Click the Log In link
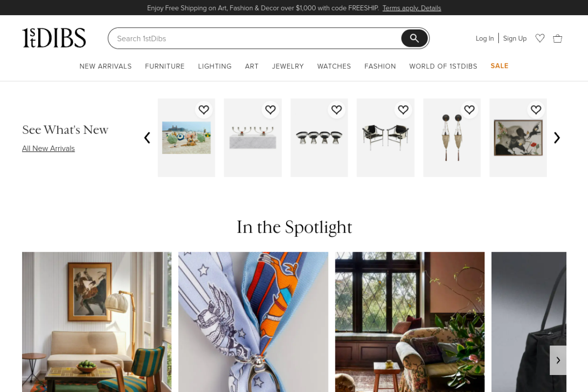 coord(485,38)
